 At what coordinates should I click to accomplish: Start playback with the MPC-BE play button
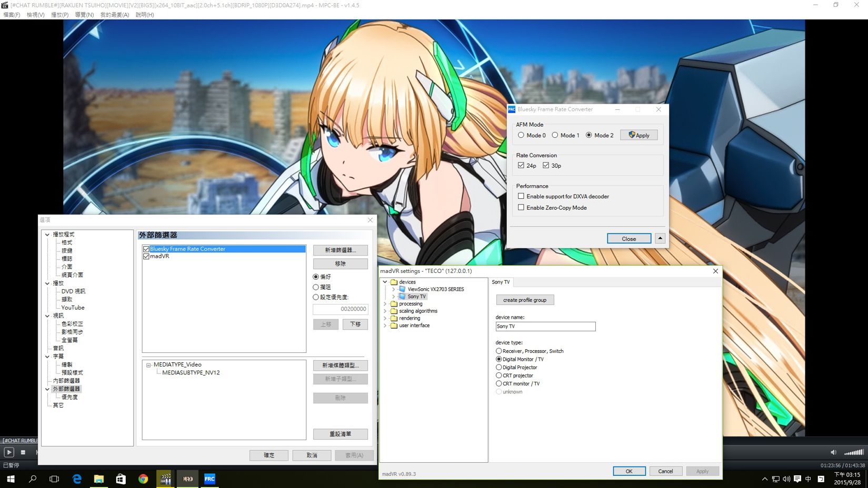pyautogui.click(x=9, y=452)
